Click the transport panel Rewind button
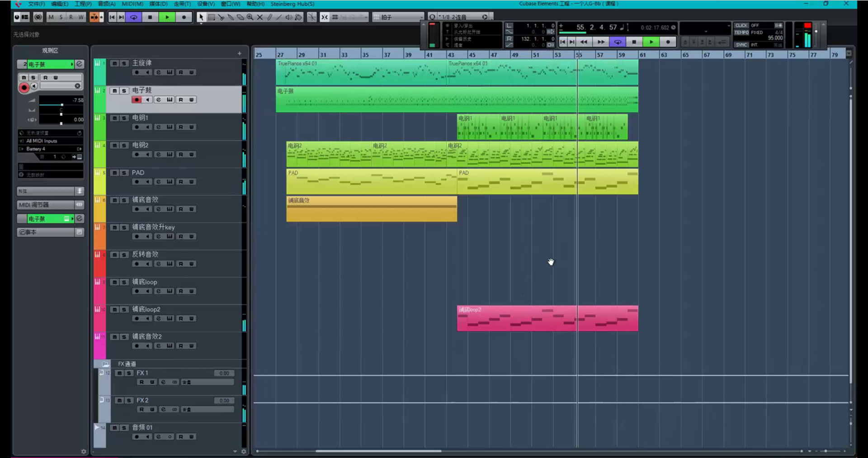The height and width of the screenshot is (458, 868). click(x=584, y=42)
